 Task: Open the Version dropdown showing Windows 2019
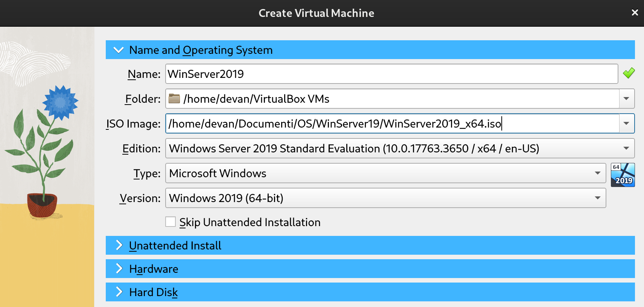click(385, 198)
